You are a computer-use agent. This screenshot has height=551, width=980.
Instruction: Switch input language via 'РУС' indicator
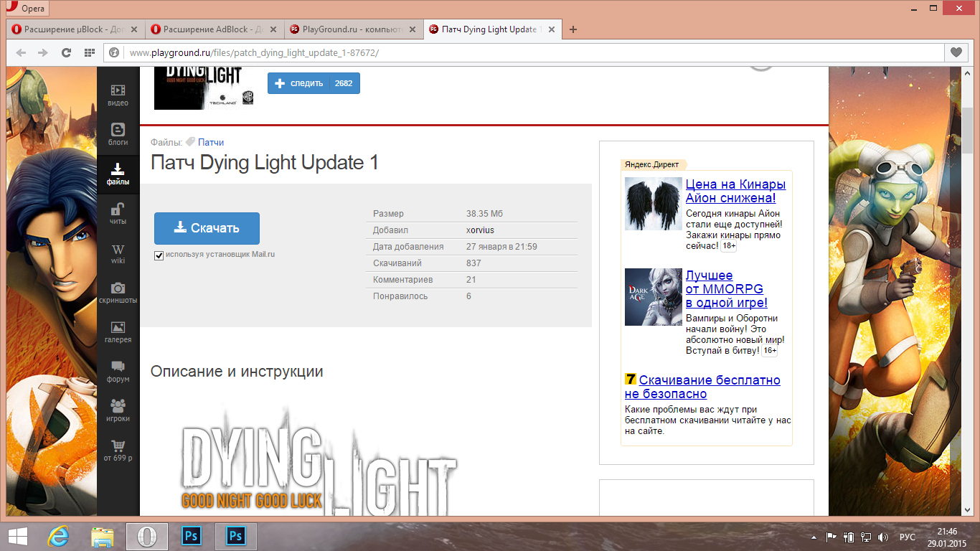click(x=908, y=537)
